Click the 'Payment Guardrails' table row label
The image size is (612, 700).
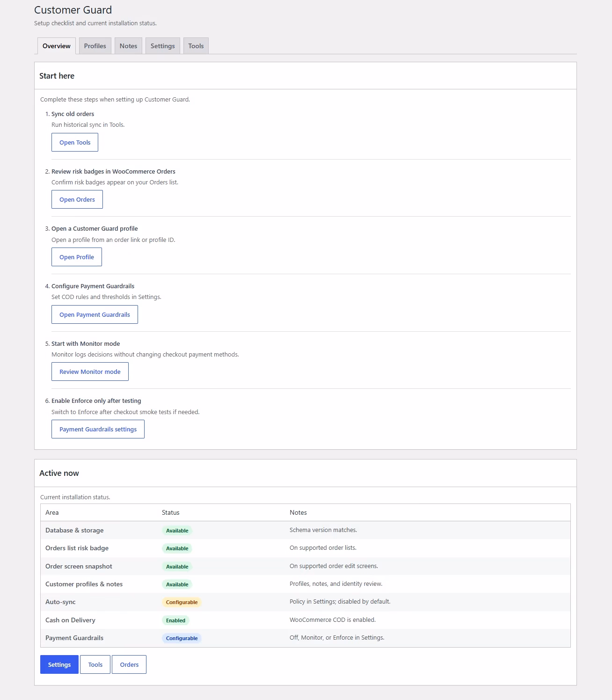pos(74,638)
